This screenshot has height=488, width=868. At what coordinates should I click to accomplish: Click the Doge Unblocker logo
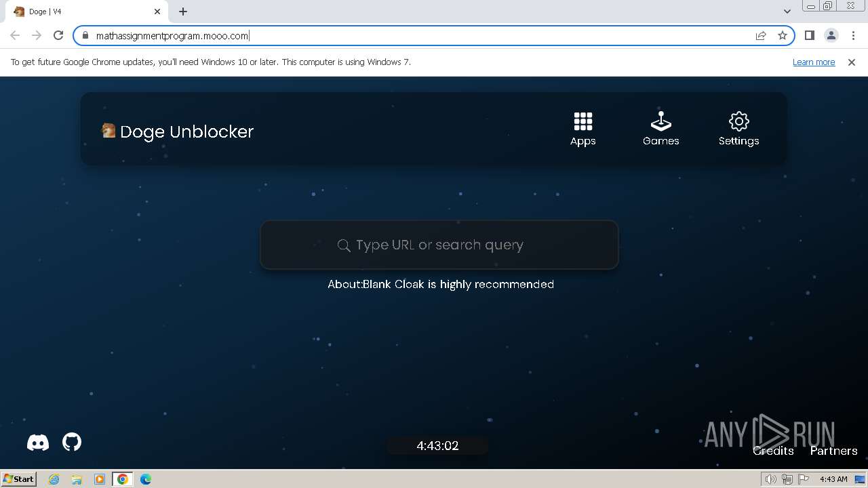click(x=178, y=131)
